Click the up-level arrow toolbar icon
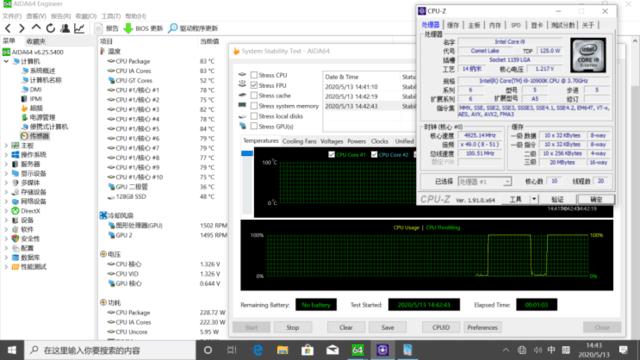640x360 pixels. [x=36, y=28]
